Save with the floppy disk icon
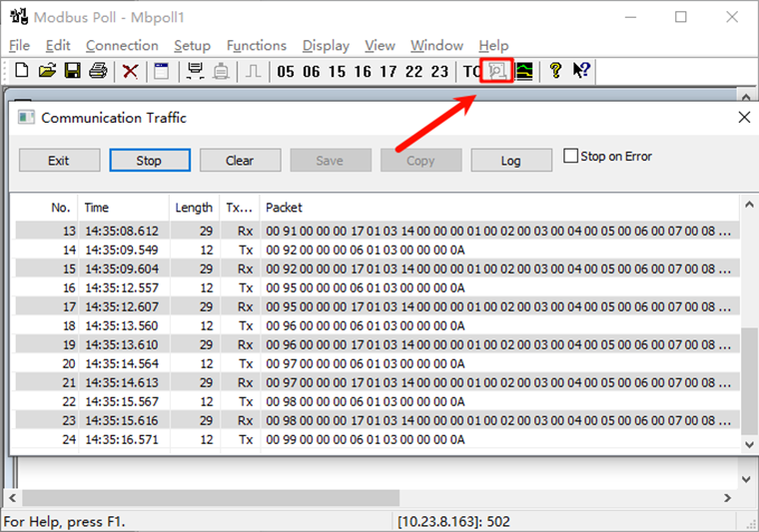Image resolution: width=759 pixels, height=532 pixels. [x=73, y=71]
